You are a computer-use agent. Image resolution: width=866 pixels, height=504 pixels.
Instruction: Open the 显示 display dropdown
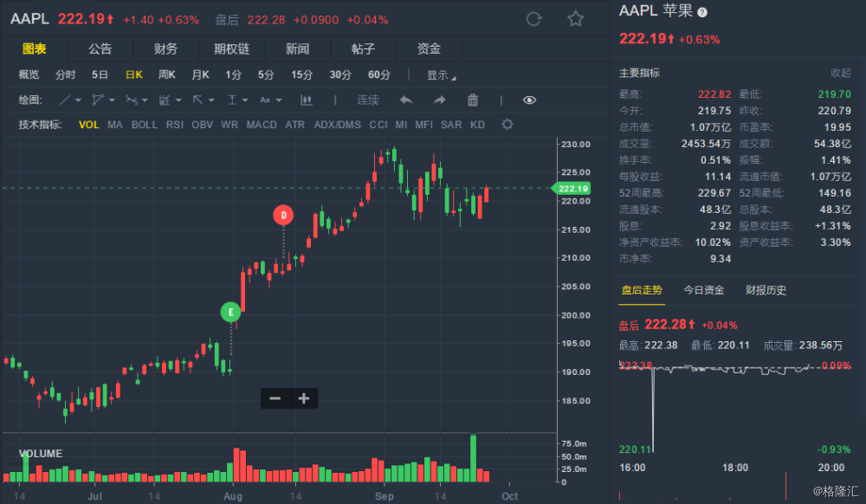pos(441,75)
